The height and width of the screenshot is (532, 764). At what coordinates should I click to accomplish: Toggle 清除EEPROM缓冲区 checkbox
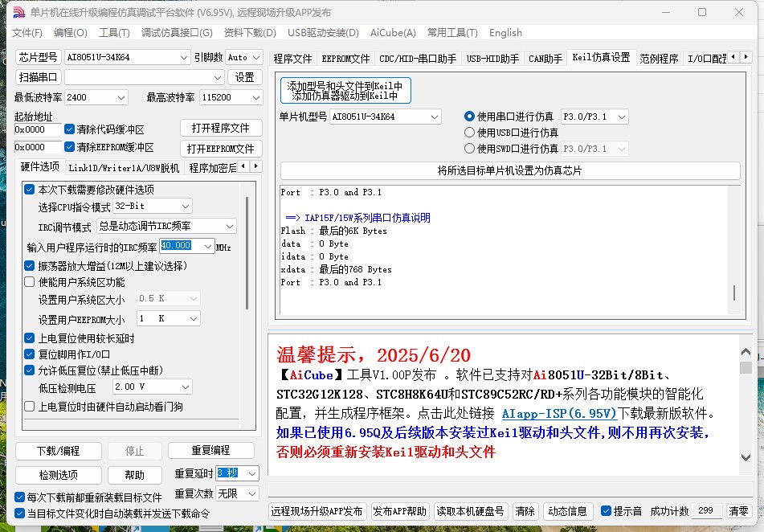(69, 147)
